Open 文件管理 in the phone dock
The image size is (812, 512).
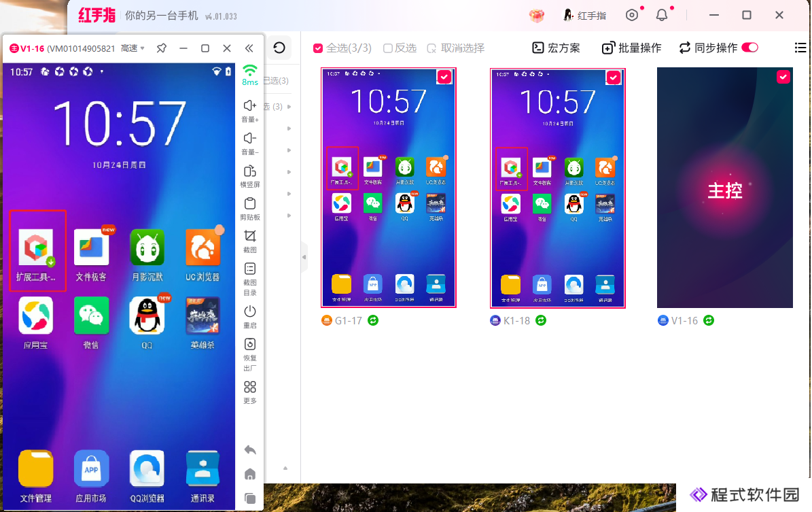pos(36,476)
